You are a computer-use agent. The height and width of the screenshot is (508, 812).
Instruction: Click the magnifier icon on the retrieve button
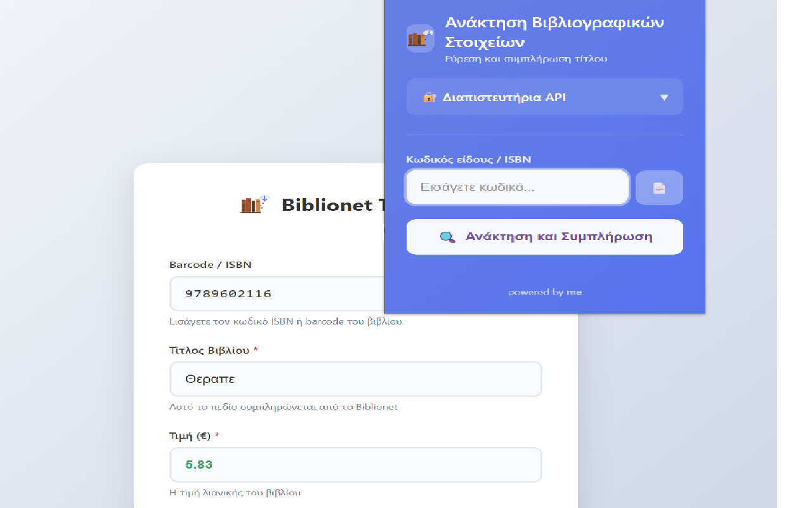tap(447, 237)
